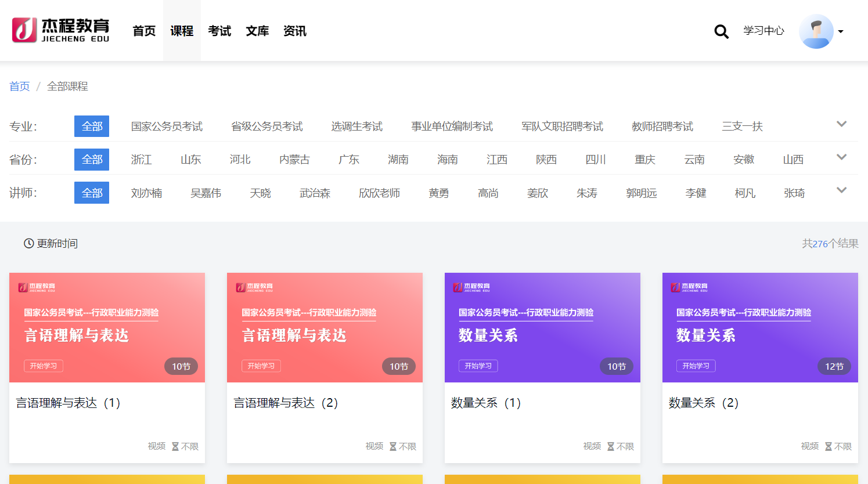Image resolution: width=868 pixels, height=484 pixels.
Task: Go to the 文库 navigation tab
Action: 257,31
